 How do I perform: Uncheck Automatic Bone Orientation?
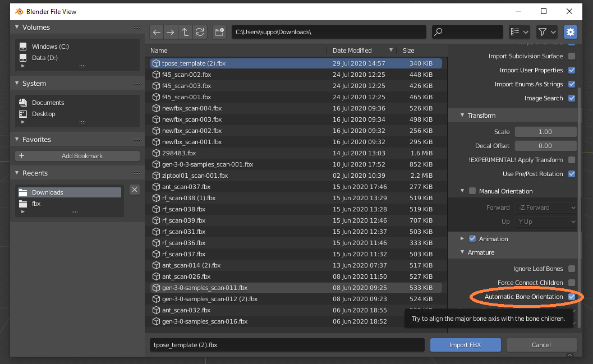571,297
